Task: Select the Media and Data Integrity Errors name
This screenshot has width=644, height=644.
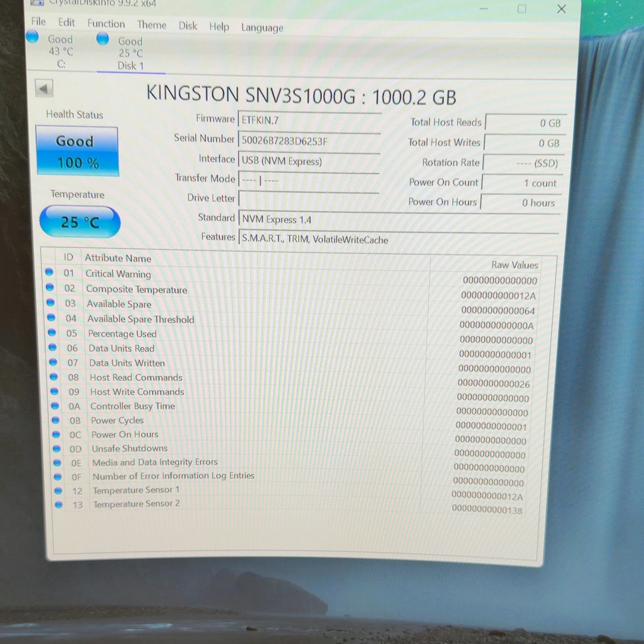Action: pos(155,462)
